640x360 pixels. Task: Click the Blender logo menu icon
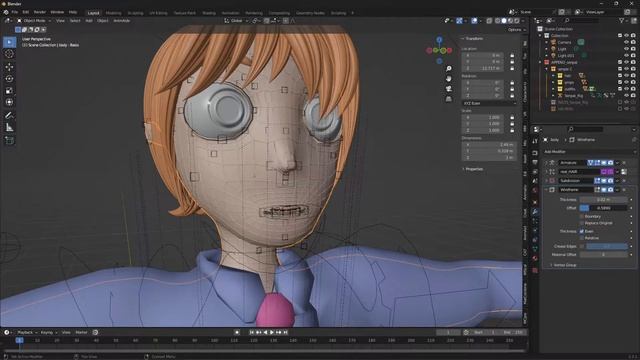click(6, 12)
